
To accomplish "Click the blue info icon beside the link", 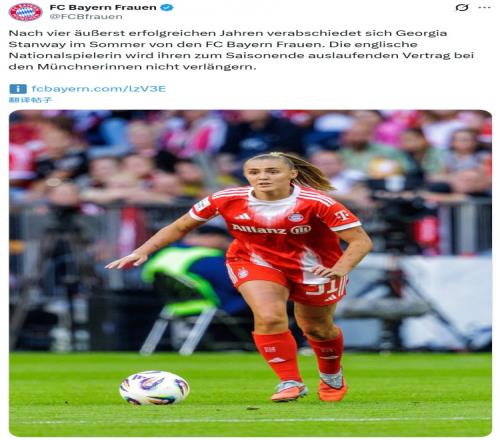I will [x=18, y=89].
